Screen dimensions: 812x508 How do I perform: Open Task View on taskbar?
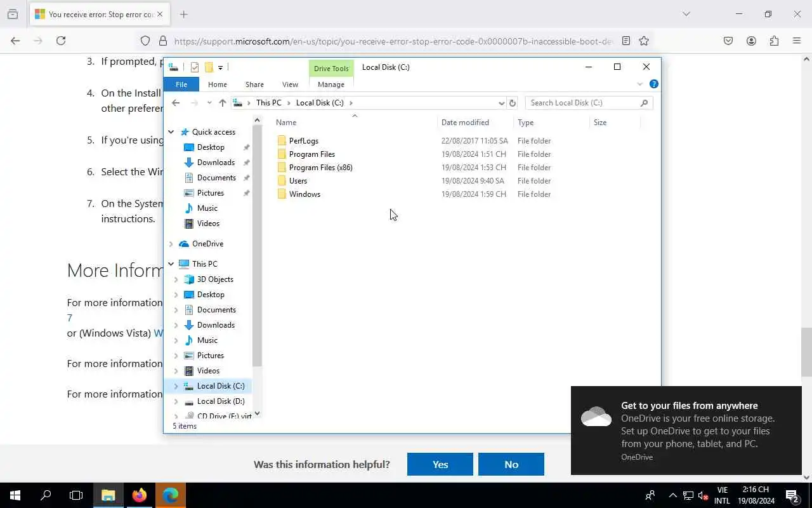pyautogui.click(x=76, y=495)
